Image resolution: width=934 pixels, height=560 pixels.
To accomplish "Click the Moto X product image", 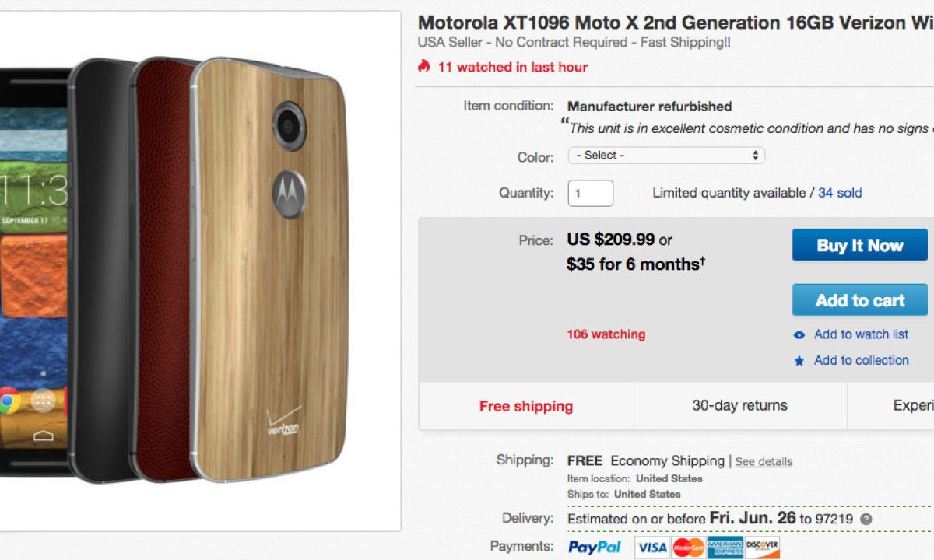I will (195, 264).
